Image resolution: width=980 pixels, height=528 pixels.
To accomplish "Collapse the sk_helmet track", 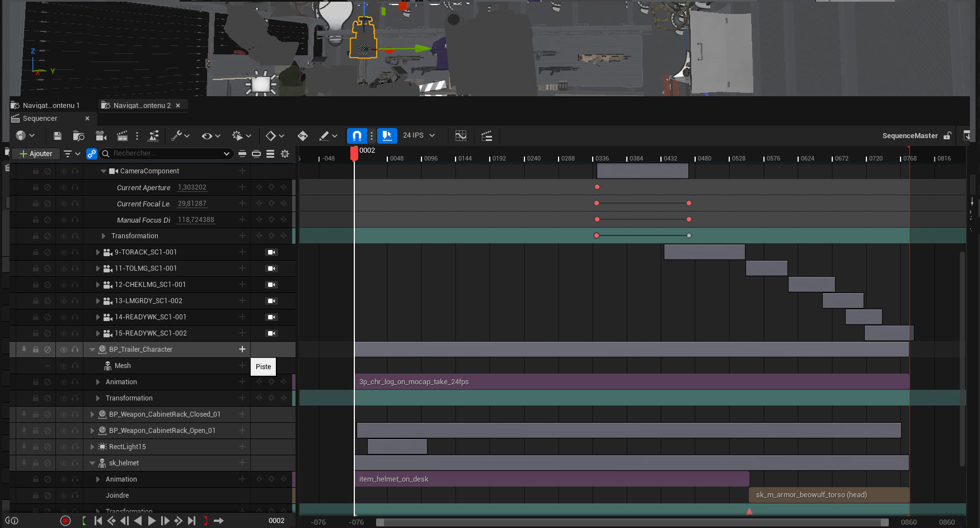I will click(x=92, y=463).
